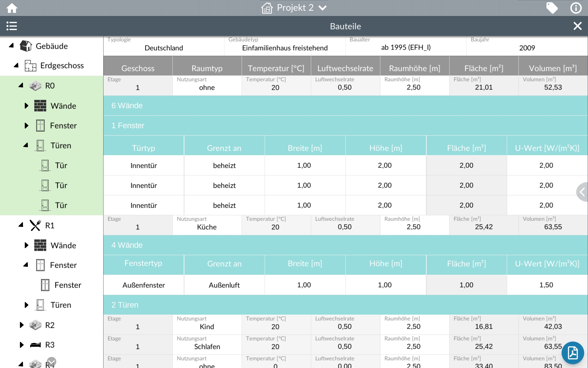Click the side panel collapse arrow
The height and width of the screenshot is (368, 588).
582,192
